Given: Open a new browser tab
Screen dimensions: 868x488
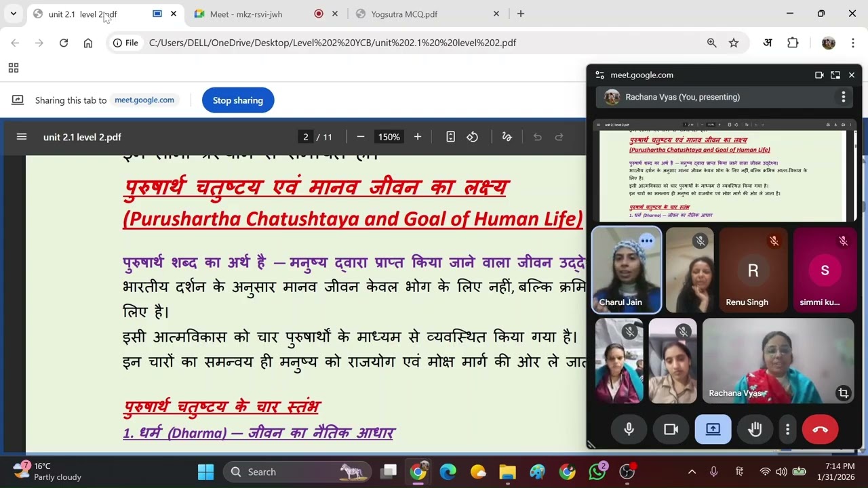Looking at the screenshot, I should (x=521, y=14).
